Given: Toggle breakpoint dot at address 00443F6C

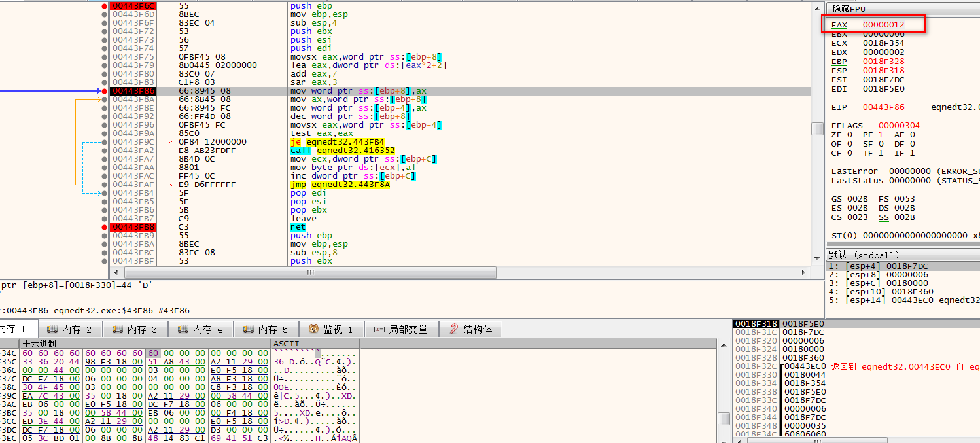Looking at the screenshot, I should (x=105, y=6).
